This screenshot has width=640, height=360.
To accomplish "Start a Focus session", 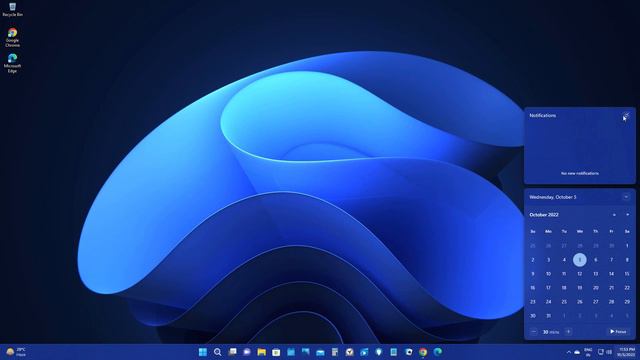I will point(618,332).
